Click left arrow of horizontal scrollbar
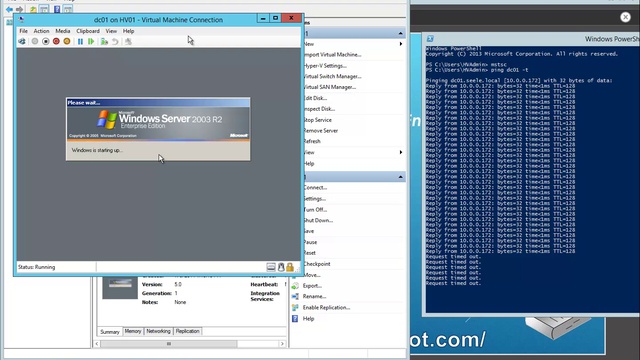Image resolution: width=640 pixels, height=360 pixels. (x=97, y=344)
